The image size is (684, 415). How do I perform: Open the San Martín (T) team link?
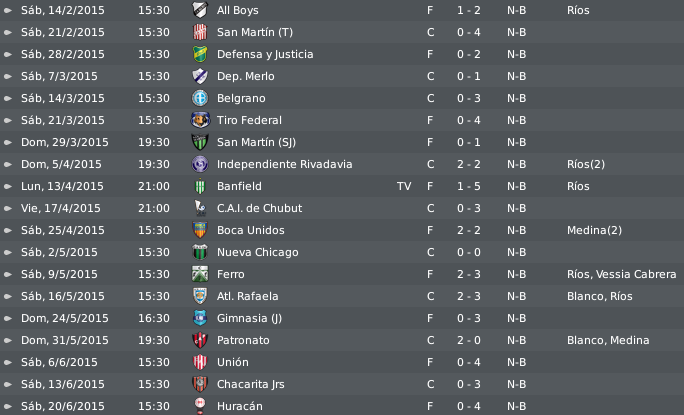[255, 32]
